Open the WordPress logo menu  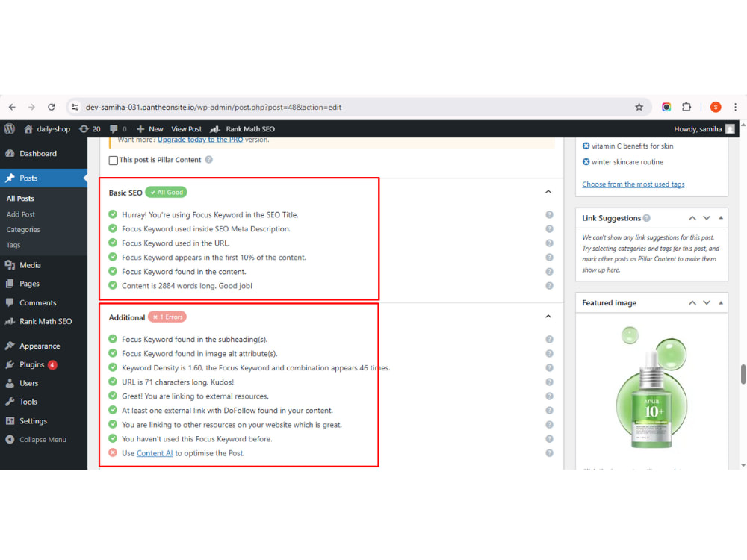(10, 129)
